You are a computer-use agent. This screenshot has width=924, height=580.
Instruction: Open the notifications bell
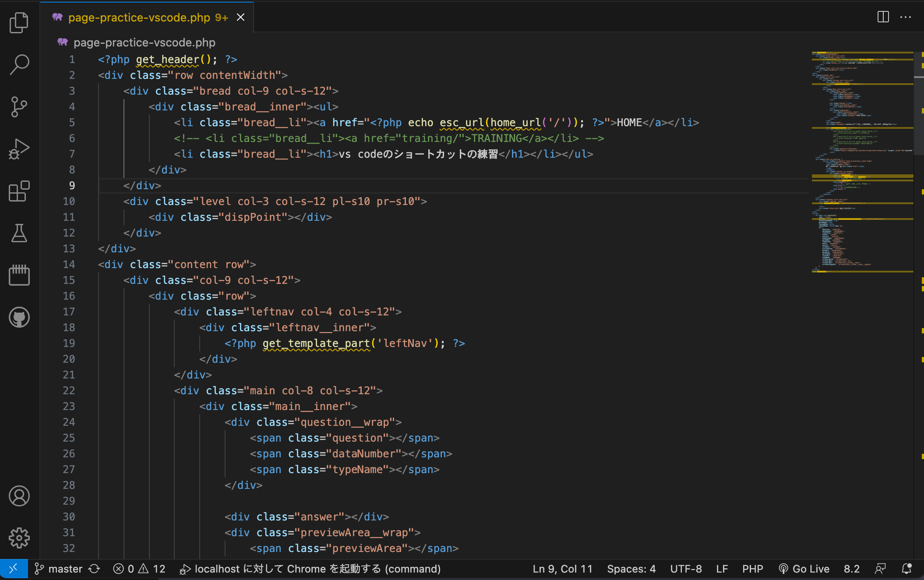(907, 569)
